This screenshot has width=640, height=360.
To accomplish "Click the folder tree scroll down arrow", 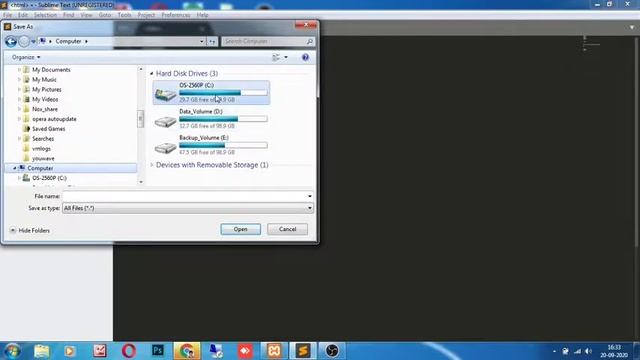I will 141,182.
